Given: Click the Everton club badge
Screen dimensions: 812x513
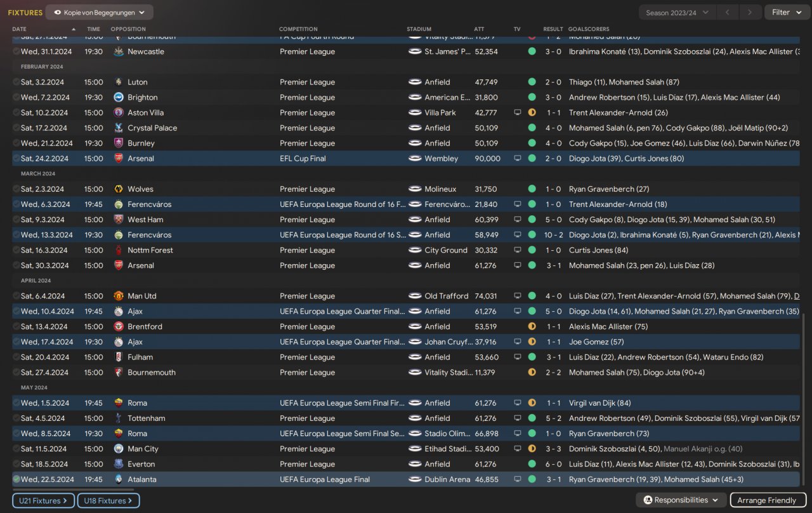Looking at the screenshot, I should click(x=118, y=464).
